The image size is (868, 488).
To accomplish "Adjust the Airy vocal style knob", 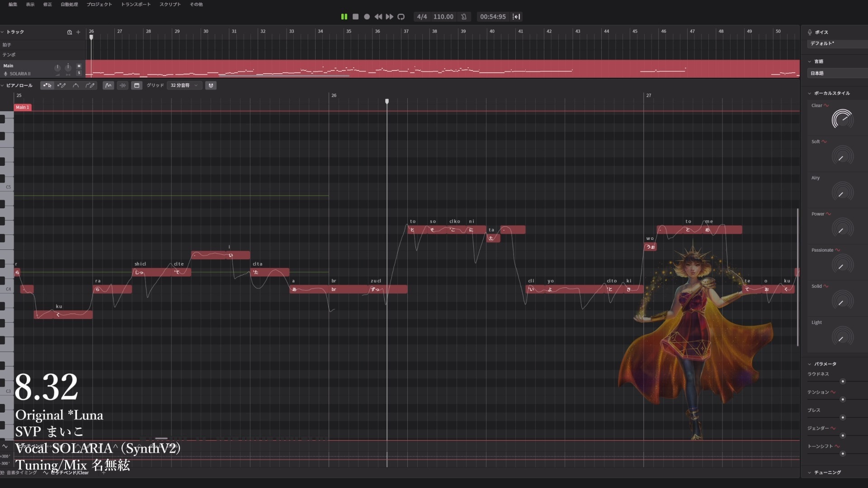I will [x=842, y=192].
